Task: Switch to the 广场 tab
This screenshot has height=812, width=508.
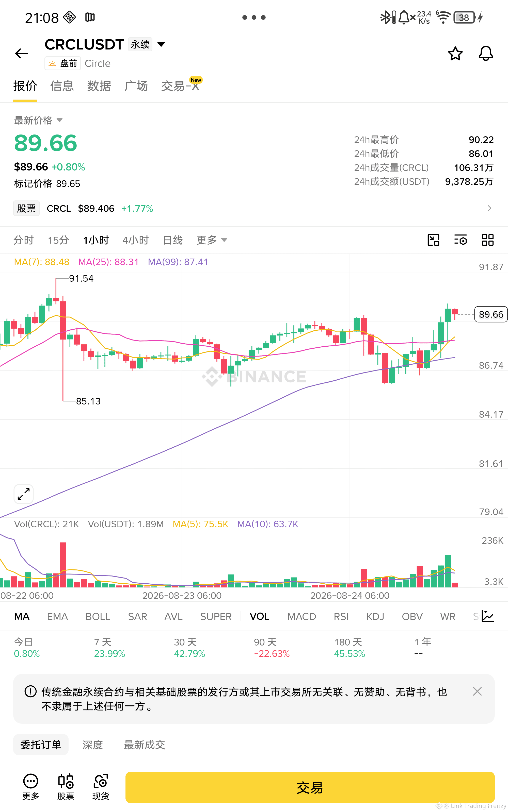Action: [136, 86]
